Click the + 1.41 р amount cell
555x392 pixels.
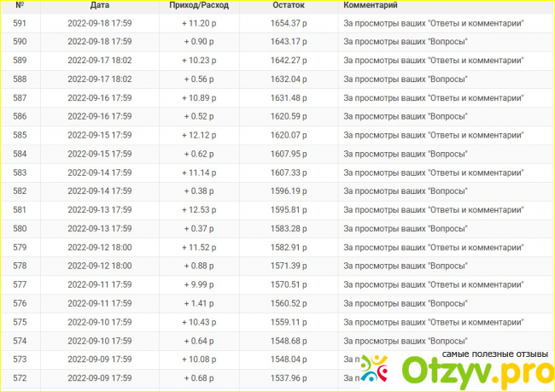click(198, 303)
